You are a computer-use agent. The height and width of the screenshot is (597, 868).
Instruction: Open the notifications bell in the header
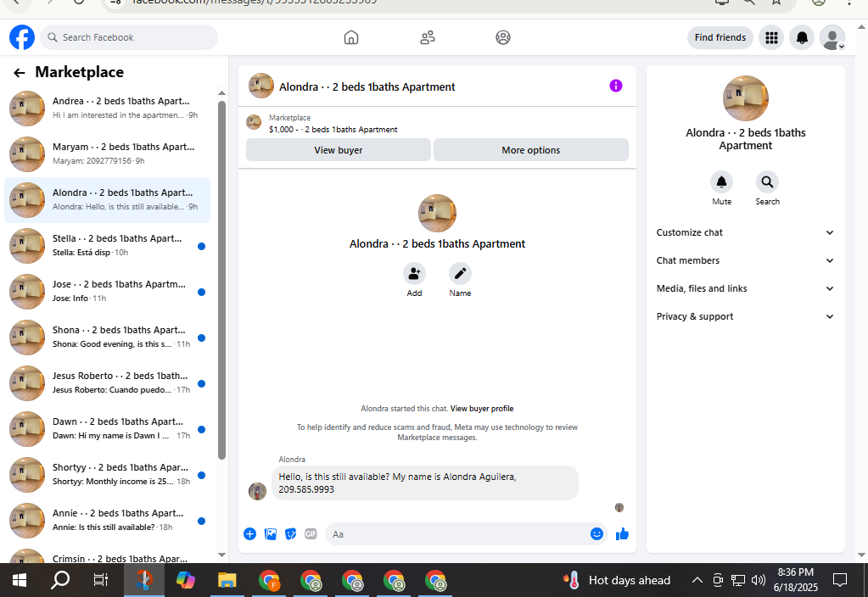tap(802, 37)
